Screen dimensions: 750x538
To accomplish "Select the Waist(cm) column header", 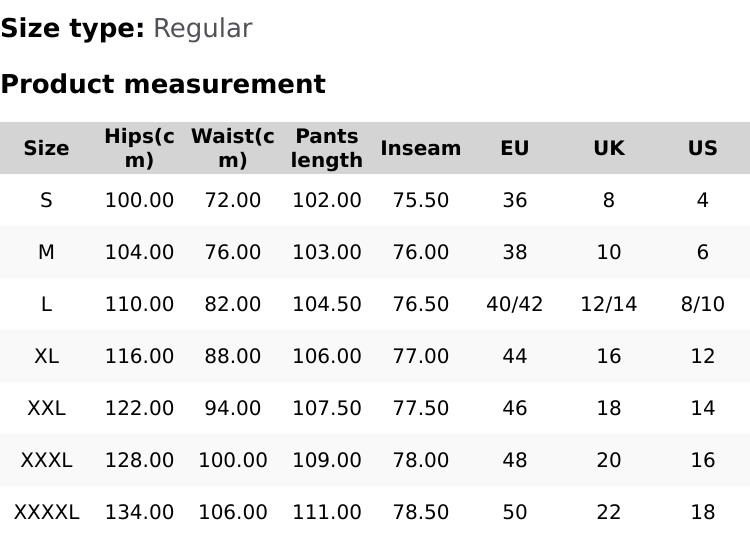I will coord(232,148).
